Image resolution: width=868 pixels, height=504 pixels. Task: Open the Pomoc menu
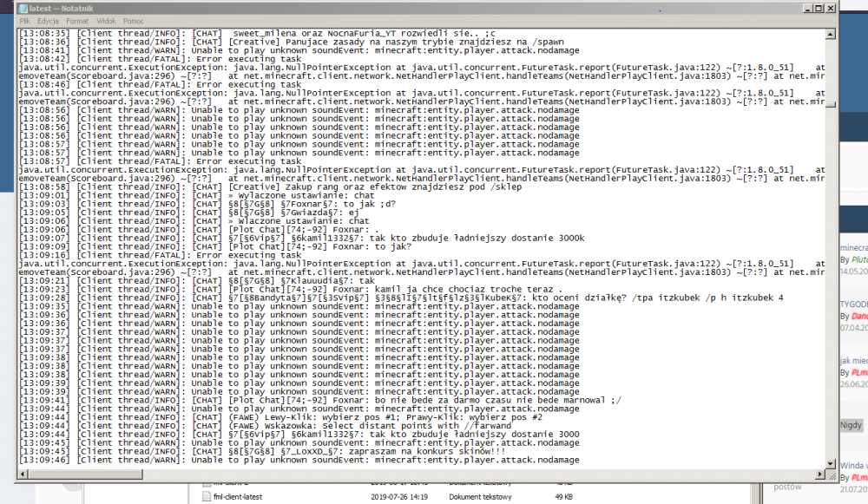tap(134, 21)
